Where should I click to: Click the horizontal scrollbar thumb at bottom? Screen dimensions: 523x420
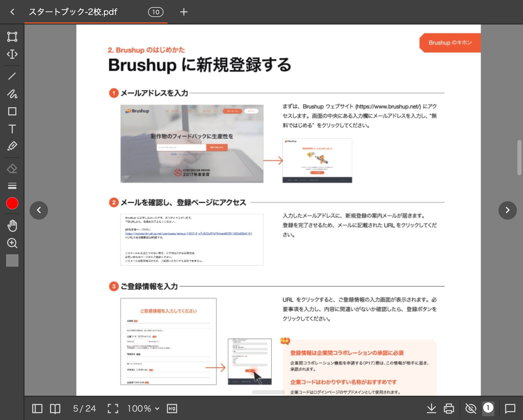click(268, 392)
